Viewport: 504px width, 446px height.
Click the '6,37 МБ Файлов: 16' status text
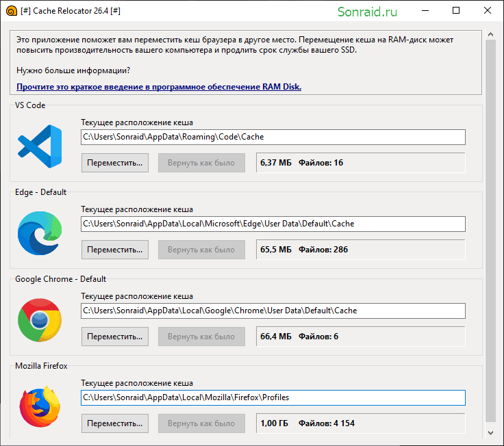pyautogui.click(x=301, y=163)
